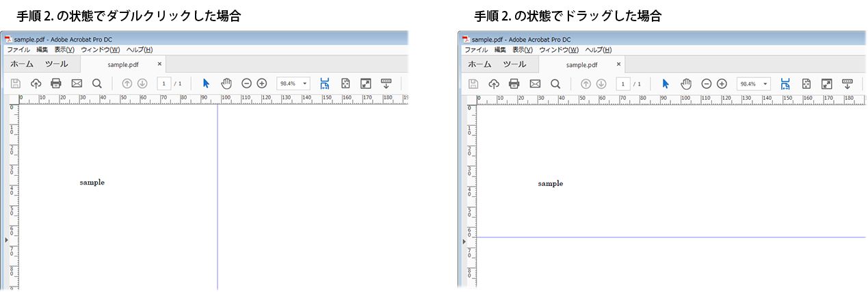Click fit-width scrolling icon in the vertical-guide window
Image resolution: width=868 pixels, height=292 pixels.
tap(325, 83)
